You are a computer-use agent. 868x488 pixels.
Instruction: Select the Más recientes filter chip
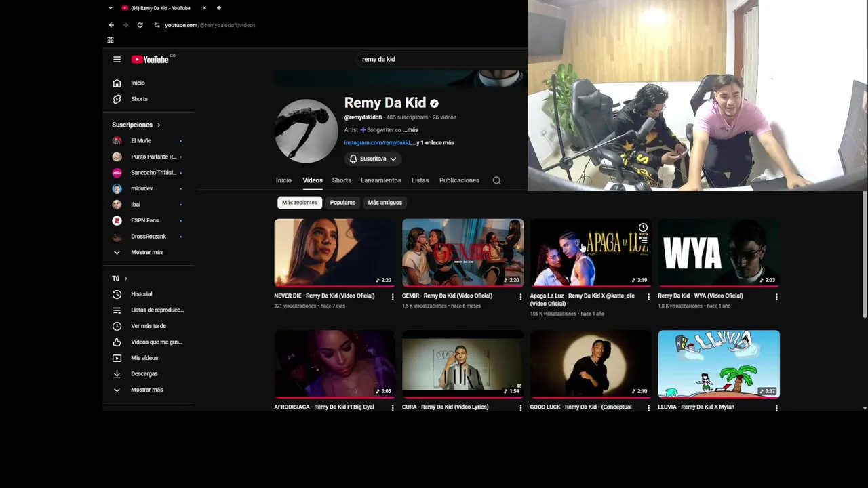click(300, 203)
